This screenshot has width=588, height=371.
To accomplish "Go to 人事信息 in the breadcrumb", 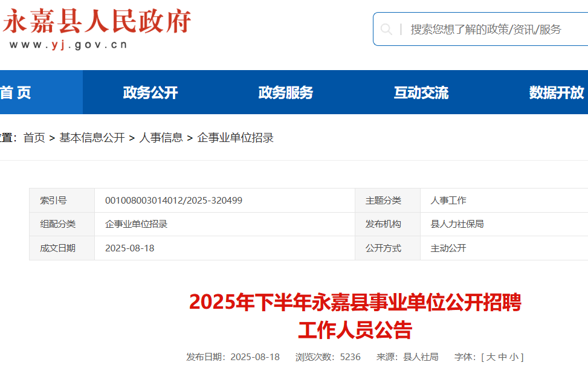I will [x=161, y=138].
